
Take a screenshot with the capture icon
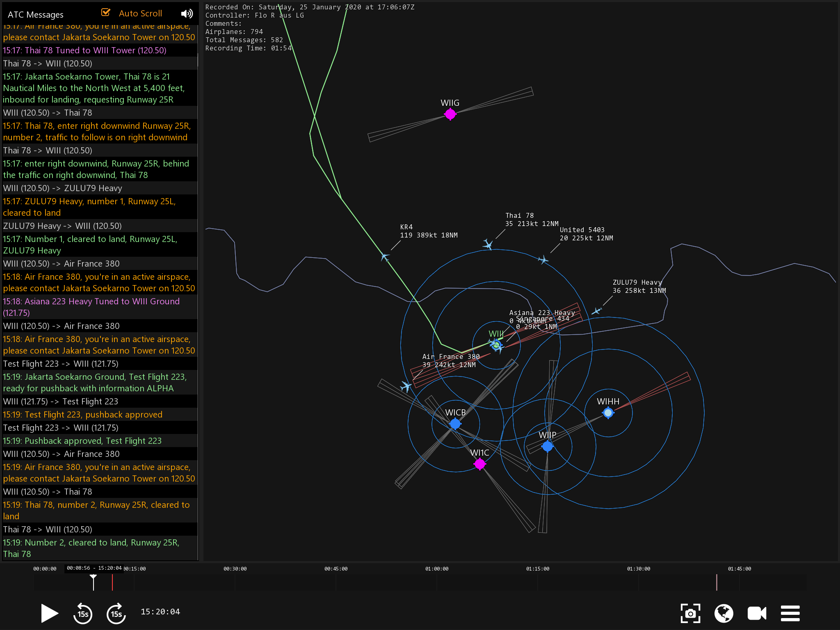point(690,613)
